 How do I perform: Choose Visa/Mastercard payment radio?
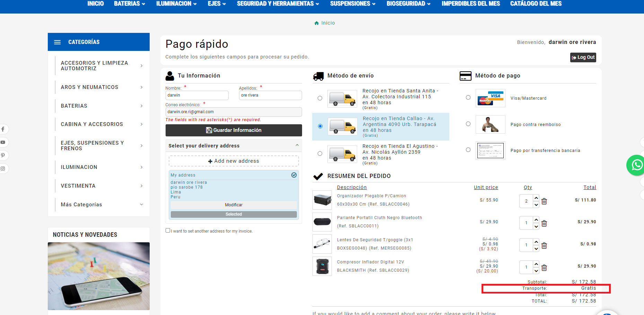click(468, 98)
